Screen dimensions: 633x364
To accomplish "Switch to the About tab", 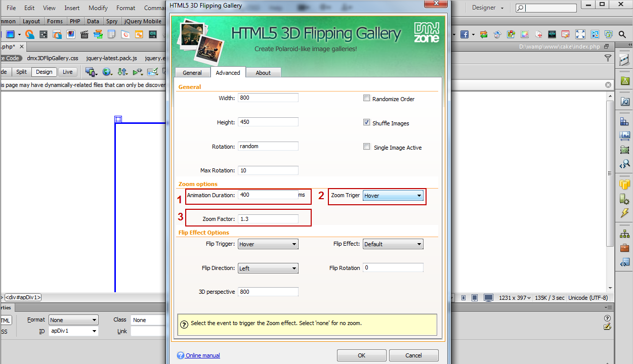I will click(263, 73).
